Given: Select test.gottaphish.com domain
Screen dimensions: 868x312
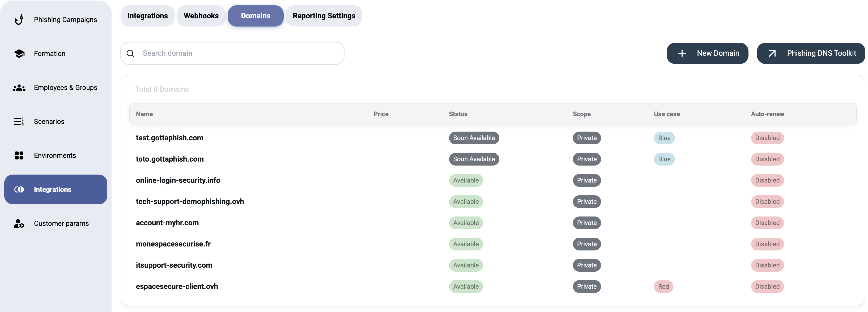Looking at the screenshot, I should tap(169, 138).
